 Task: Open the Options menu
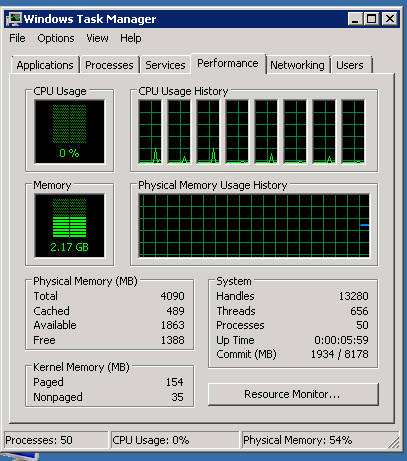coord(56,38)
